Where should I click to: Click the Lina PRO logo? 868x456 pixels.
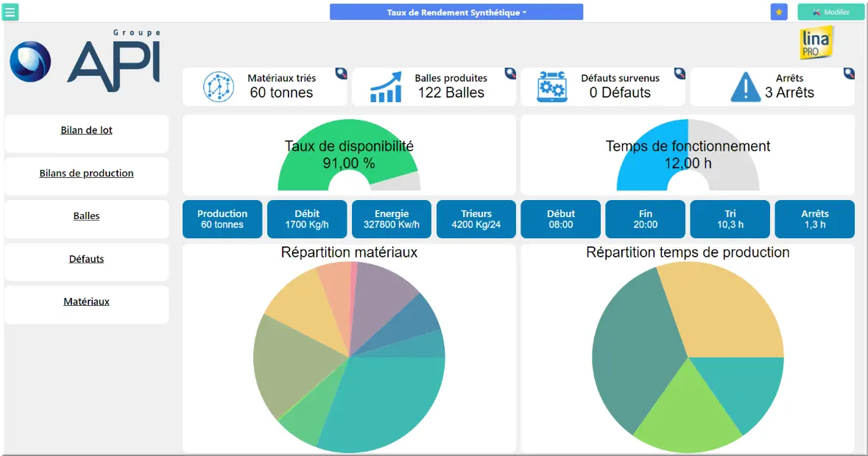(816, 43)
